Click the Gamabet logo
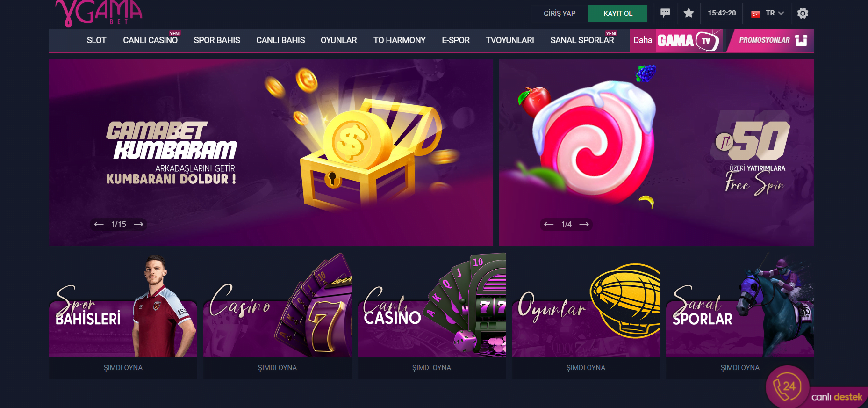The image size is (868, 408). [99, 13]
